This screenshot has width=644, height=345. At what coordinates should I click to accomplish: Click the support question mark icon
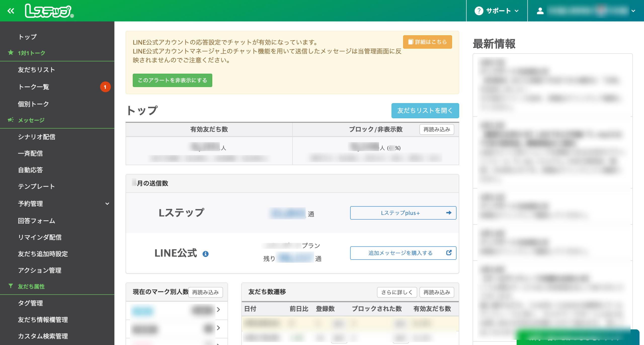coord(479,11)
